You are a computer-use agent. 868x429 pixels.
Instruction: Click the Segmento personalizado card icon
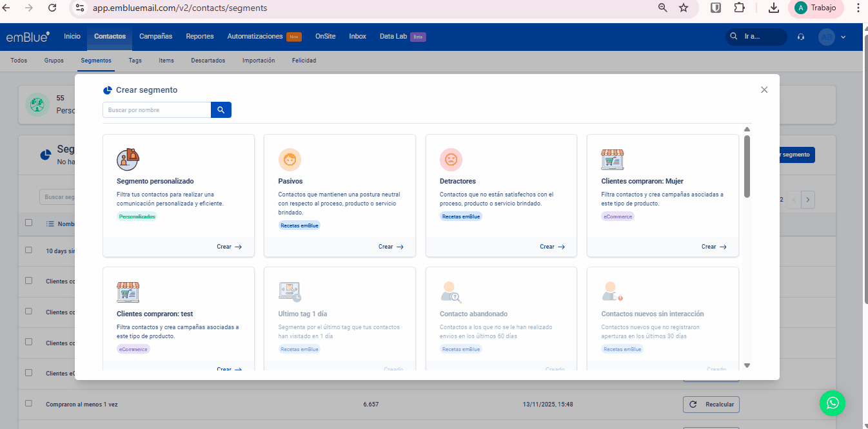click(x=128, y=159)
